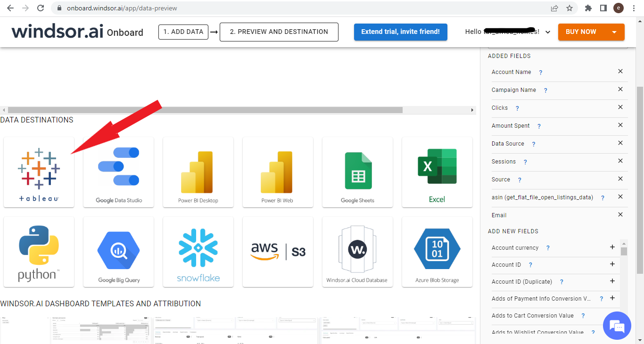Show help for Source field

coord(520,180)
